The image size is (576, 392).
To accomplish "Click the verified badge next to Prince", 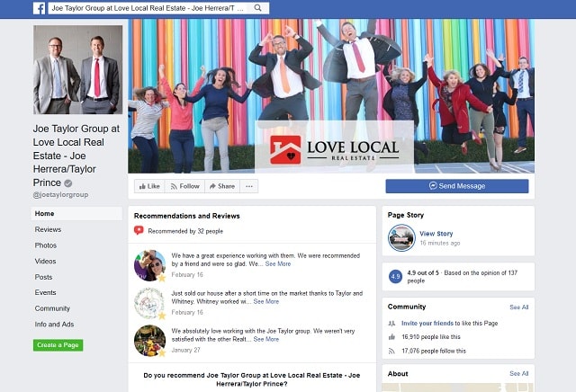I will coord(68,183).
